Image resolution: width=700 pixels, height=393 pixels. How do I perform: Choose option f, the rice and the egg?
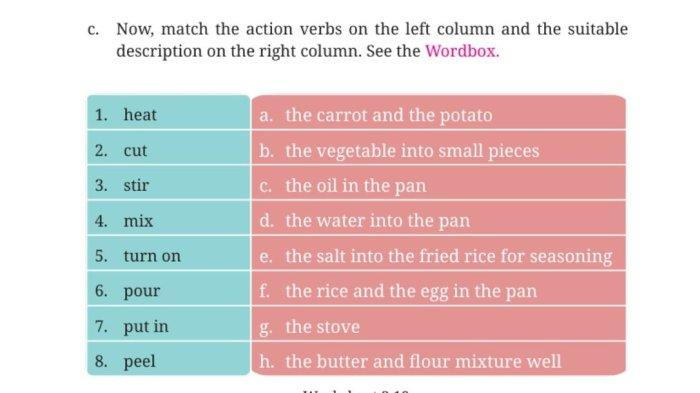[438, 288]
